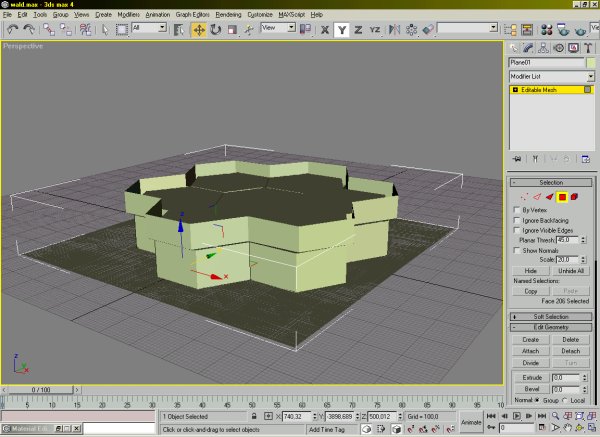Open the Modify command panel tab
This screenshot has width=600, height=437.
point(530,48)
